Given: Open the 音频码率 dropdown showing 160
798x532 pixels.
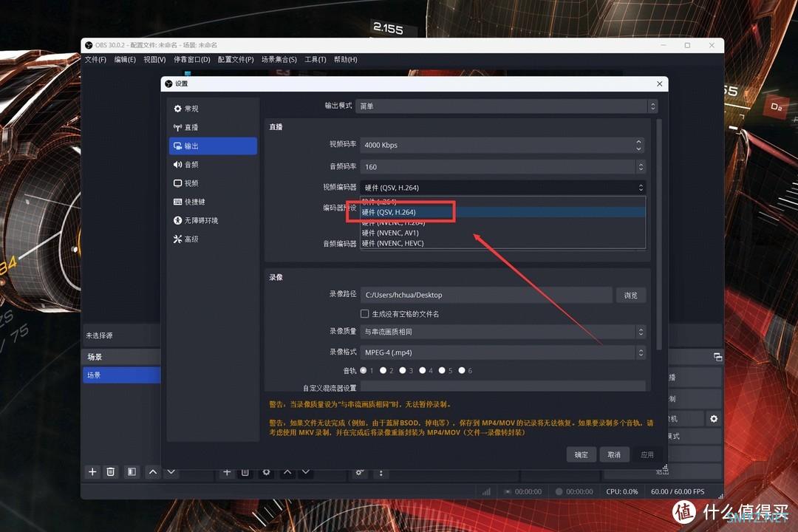Looking at the screenshot, I should (x=503, y=167).
